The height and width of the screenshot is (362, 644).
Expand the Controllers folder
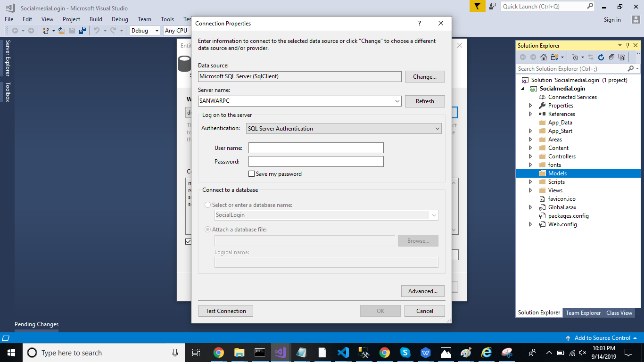[530, 156]
